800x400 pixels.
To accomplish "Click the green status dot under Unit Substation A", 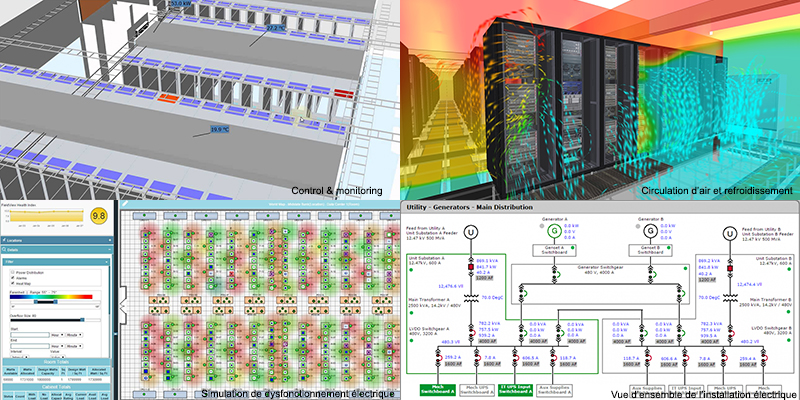I will 411,270.
